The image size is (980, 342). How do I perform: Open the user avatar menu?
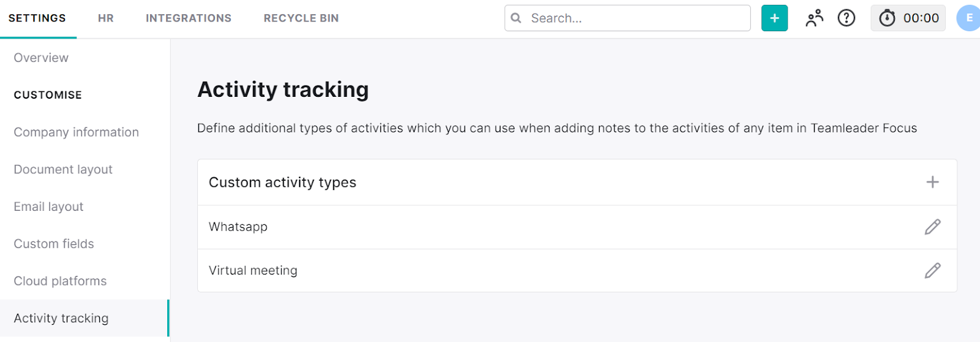[968, 18]
